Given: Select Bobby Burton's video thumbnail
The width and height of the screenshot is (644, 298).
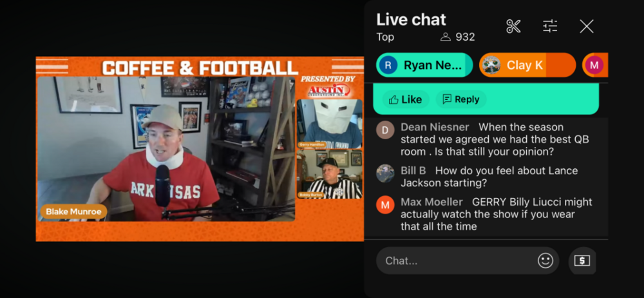Looking at the screenshot, I should (329, 174).
